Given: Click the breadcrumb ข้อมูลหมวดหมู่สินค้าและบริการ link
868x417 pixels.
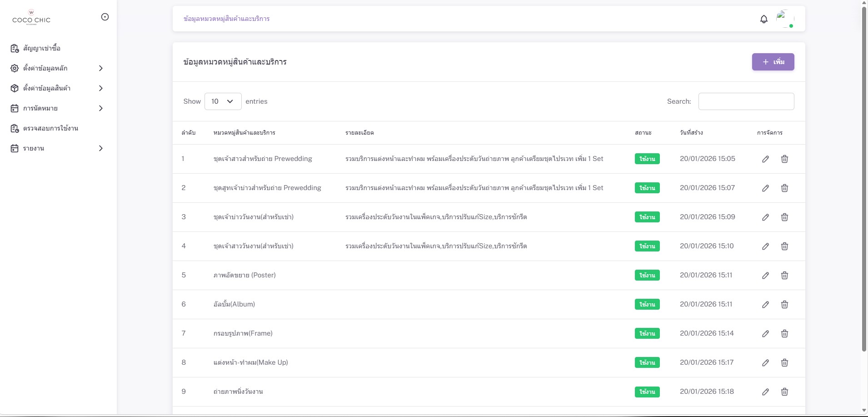Looking at the screenshot, I should coord(226,19).
